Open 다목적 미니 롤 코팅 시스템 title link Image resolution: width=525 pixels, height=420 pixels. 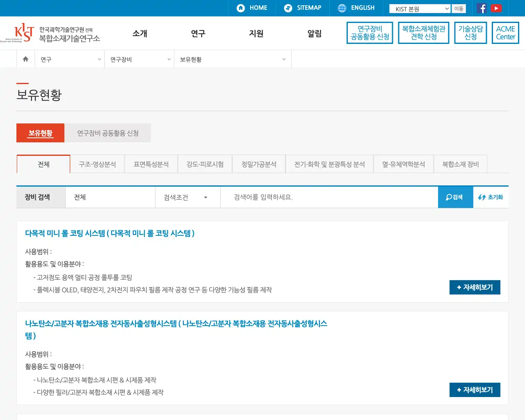pyautogui.click(x=110, y=233)
